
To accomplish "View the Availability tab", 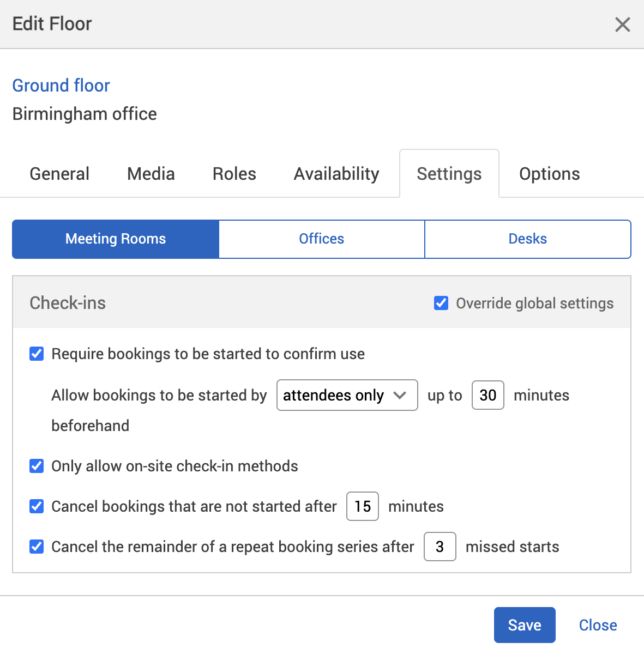I will point(336,173).
